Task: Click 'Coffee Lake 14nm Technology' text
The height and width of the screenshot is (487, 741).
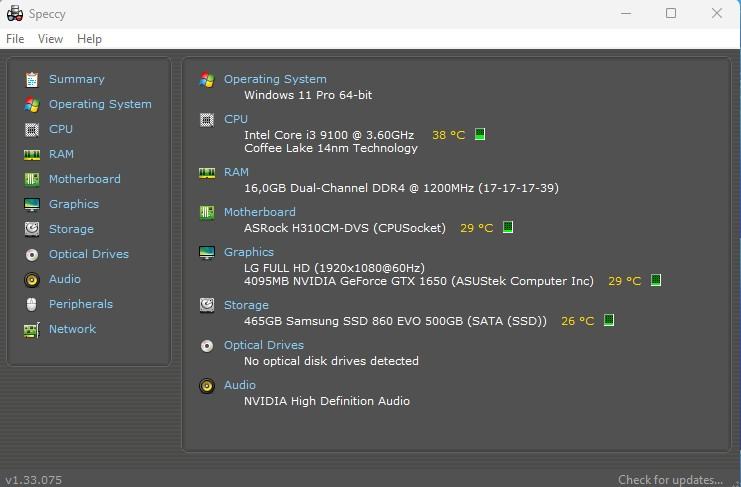Action: click(x=331, y=148)
